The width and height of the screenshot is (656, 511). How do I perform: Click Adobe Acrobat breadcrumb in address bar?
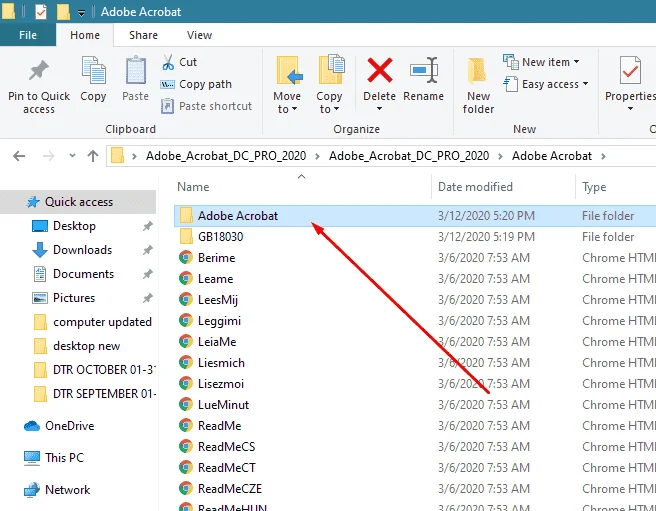click(551, 156)
